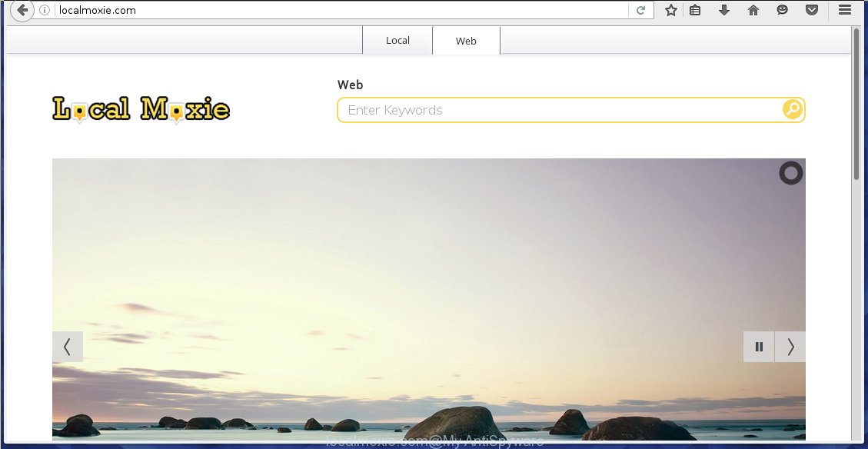Advance to next slideshow image arrow
Image resolution: width=868 pixels, height=449 pixels.
tap(790, 347)
